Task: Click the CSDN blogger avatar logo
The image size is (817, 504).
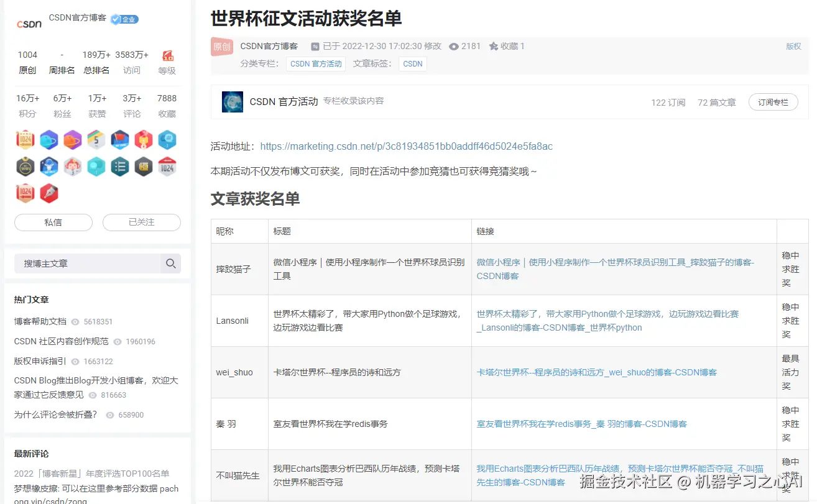Action: [29, 24]
